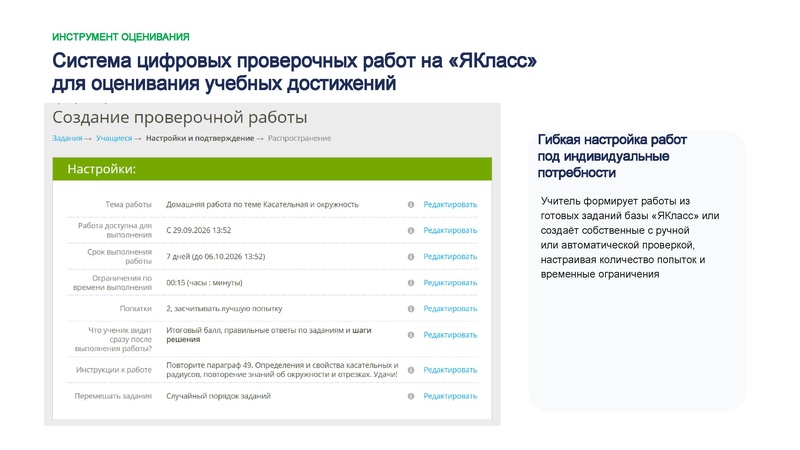Viewport: 800px width, 450px height.
Task: Go back to Задания step in breadcrumb
Action: coord(67,138)
